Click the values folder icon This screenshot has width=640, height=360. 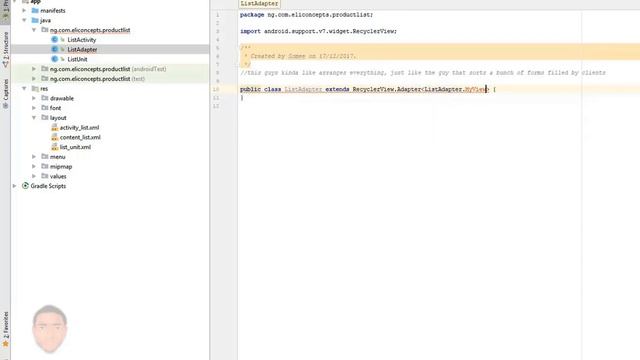click(45, 176)
